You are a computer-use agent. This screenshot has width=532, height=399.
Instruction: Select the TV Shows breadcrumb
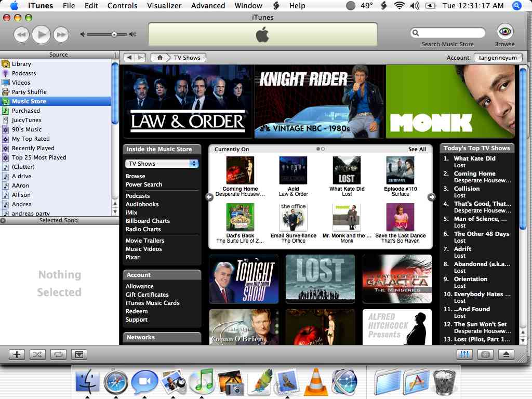187,58
